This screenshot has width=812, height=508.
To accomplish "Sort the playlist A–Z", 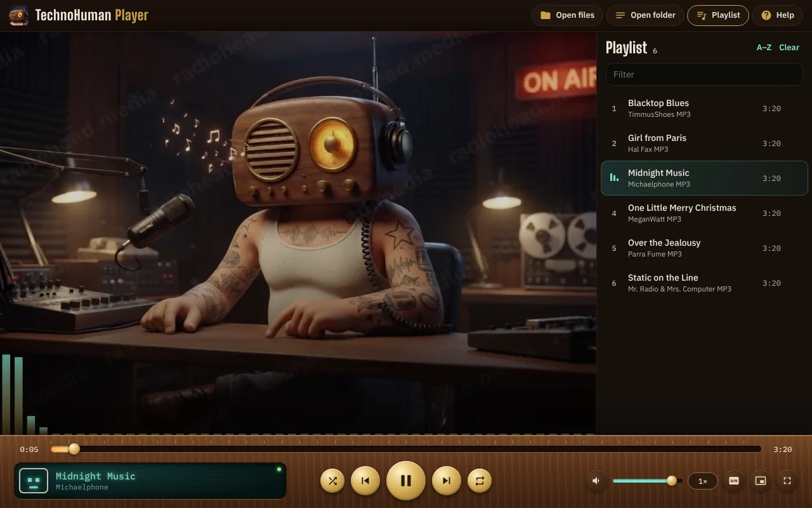I will coord(764,48).
